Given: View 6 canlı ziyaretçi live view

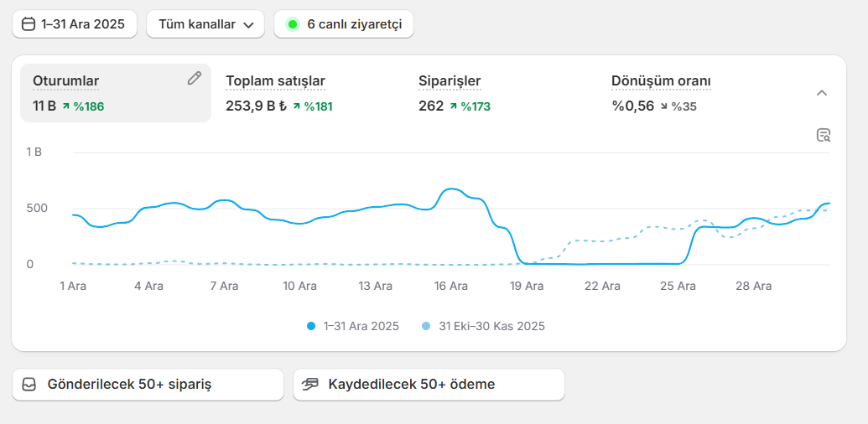Looking at the screenshot, I should pyautogui.click(x=344, y=24).
